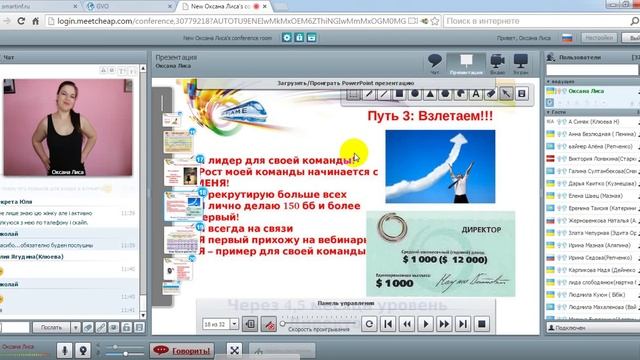
Task: Switch to the Экран tab
Action: click(x=520, y=64)
